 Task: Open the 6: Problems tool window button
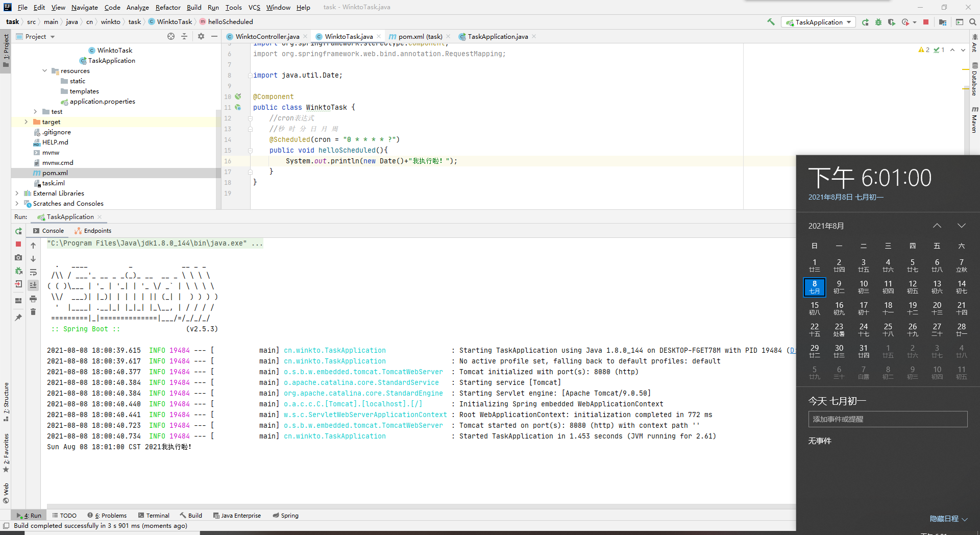tap(107, 516)
